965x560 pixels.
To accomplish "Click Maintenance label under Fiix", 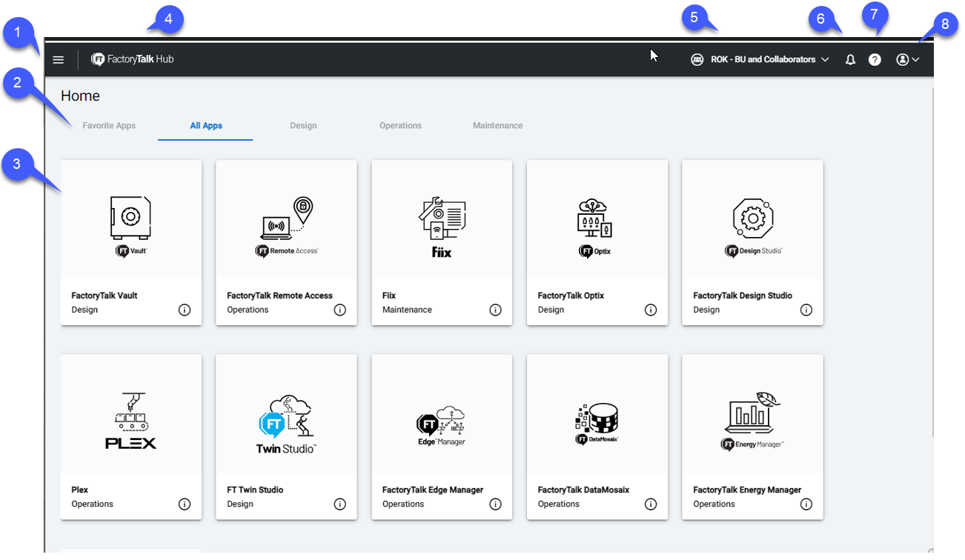I will [407, 310].
